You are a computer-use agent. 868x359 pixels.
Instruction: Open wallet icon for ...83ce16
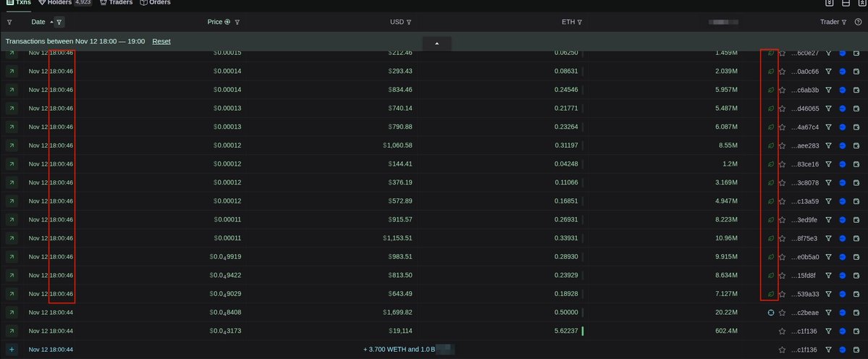point(857,164)
